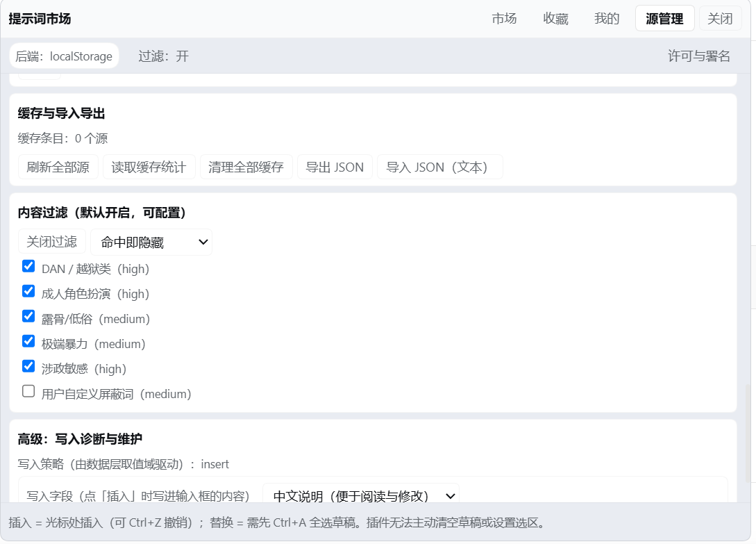Click the 关闭过滤 button

point(51,241)
